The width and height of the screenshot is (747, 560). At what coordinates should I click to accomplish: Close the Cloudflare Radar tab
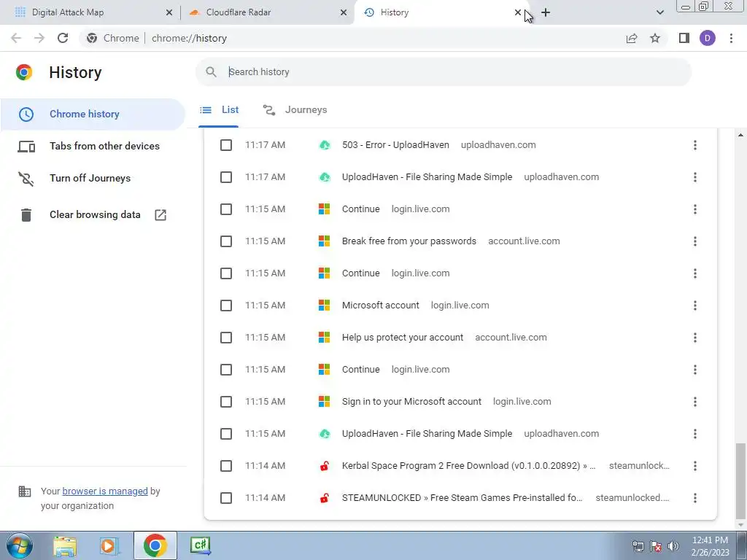(x=344, y=12)
